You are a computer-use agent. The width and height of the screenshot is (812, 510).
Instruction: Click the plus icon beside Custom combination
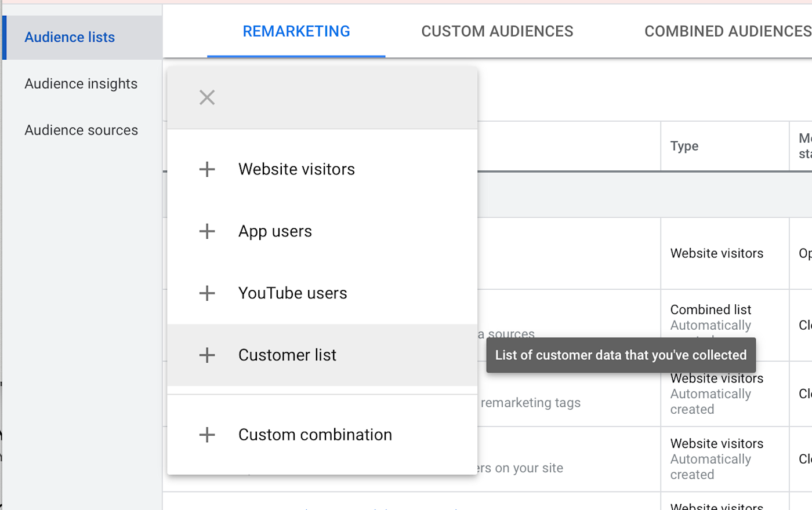(x=207, y=435)
